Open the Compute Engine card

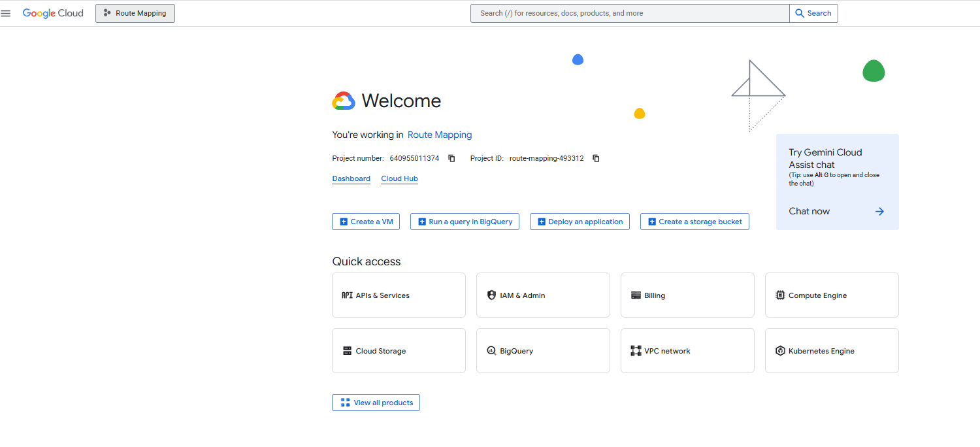tap(832, 295)
